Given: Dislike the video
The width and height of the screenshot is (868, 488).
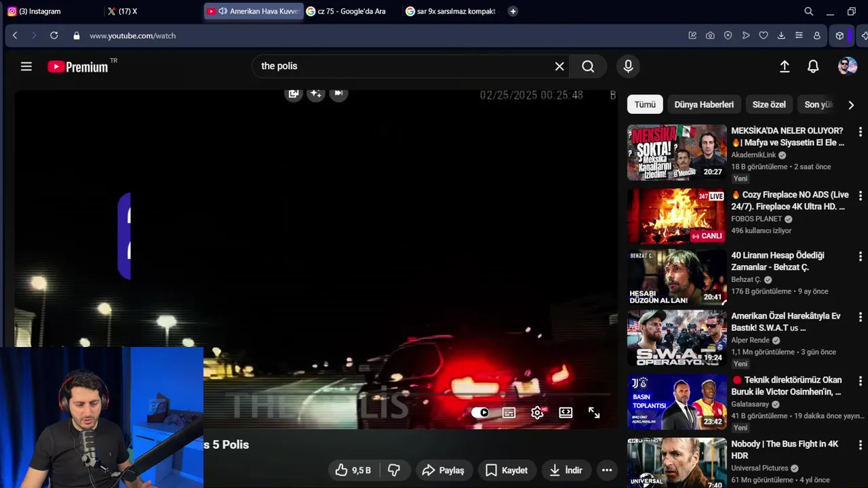Looking at the screenshot, I should [394, 470].
